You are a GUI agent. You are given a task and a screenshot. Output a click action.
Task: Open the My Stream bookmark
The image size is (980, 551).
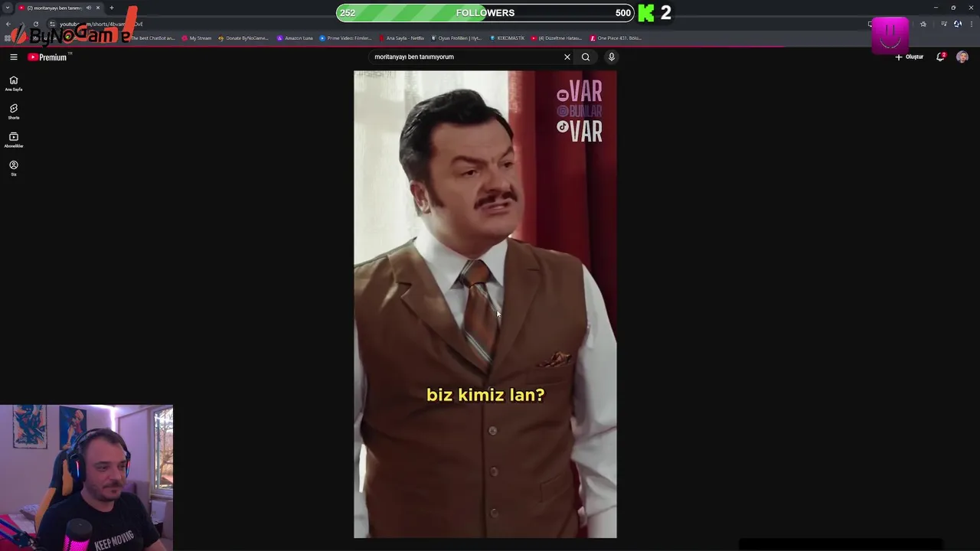tap(197, 37)
